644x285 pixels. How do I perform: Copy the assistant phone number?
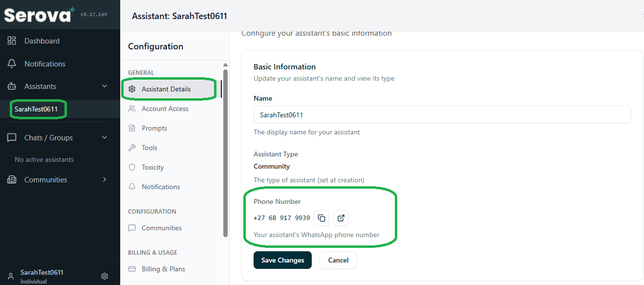pyautogui.click(x=322, y=218)
